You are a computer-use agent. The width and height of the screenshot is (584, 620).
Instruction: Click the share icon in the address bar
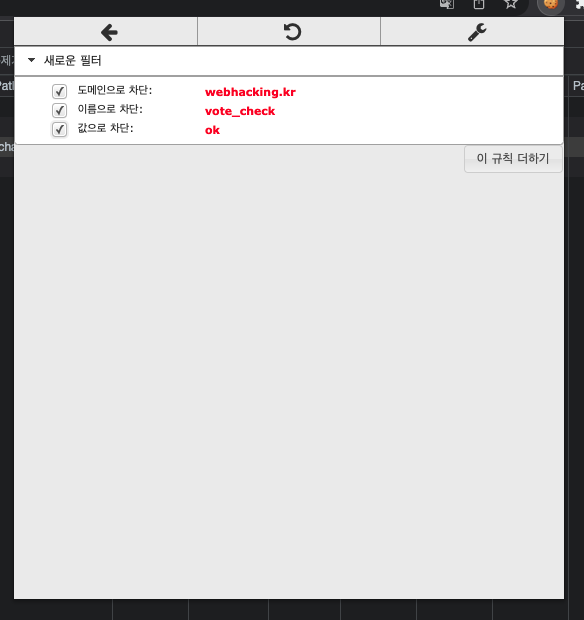tap(479, 4)
